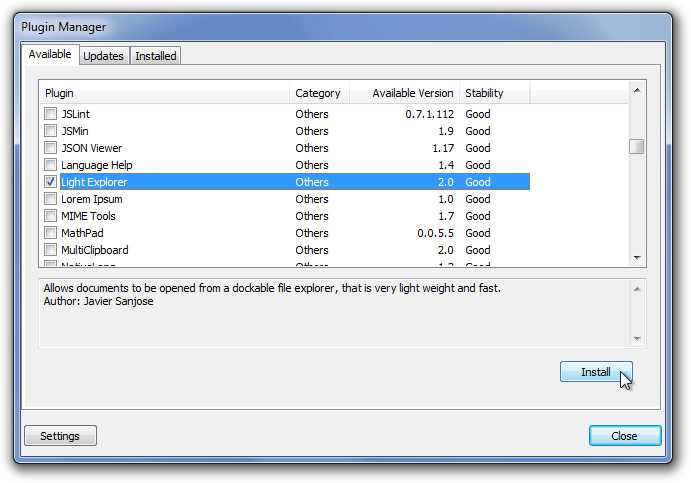The image size is (691, 483).
Task: Select the JSLint plugin name
Action: click(x=75, y=114)
